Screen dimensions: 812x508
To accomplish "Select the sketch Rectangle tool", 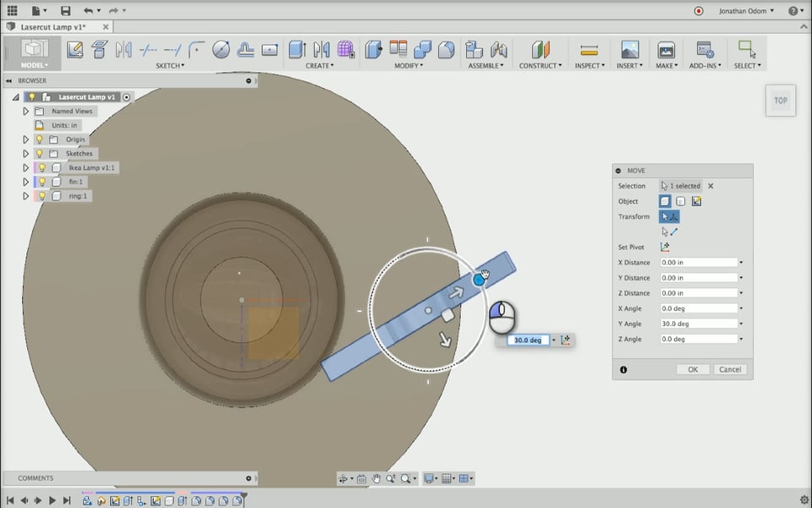I will tap(269, 50).
